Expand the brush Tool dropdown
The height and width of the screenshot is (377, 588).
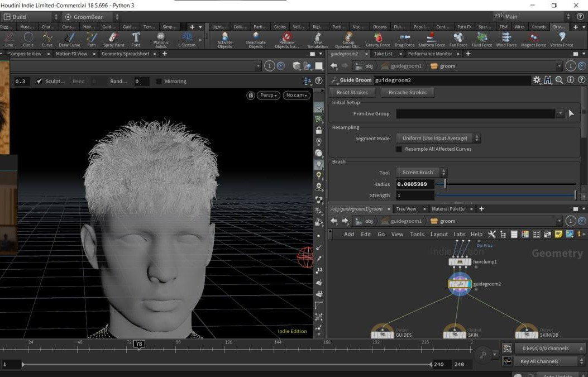click(421, 173)
